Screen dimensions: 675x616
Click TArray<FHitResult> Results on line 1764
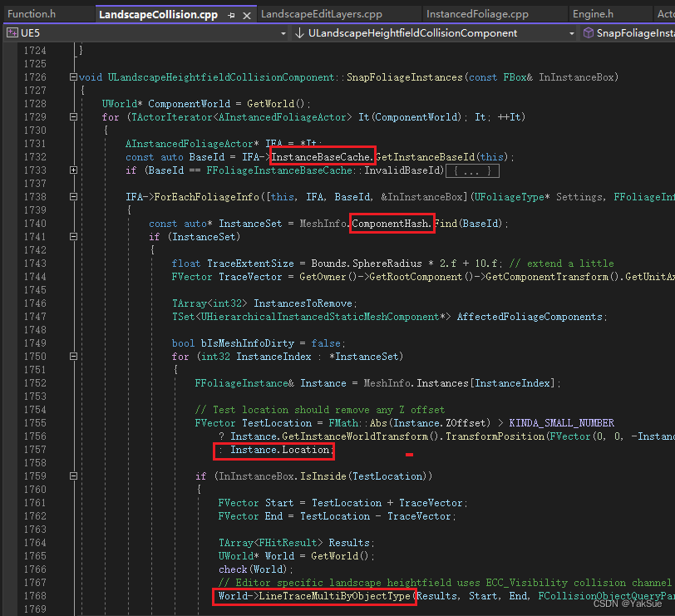pyautogui.click(x=294, y=543)
